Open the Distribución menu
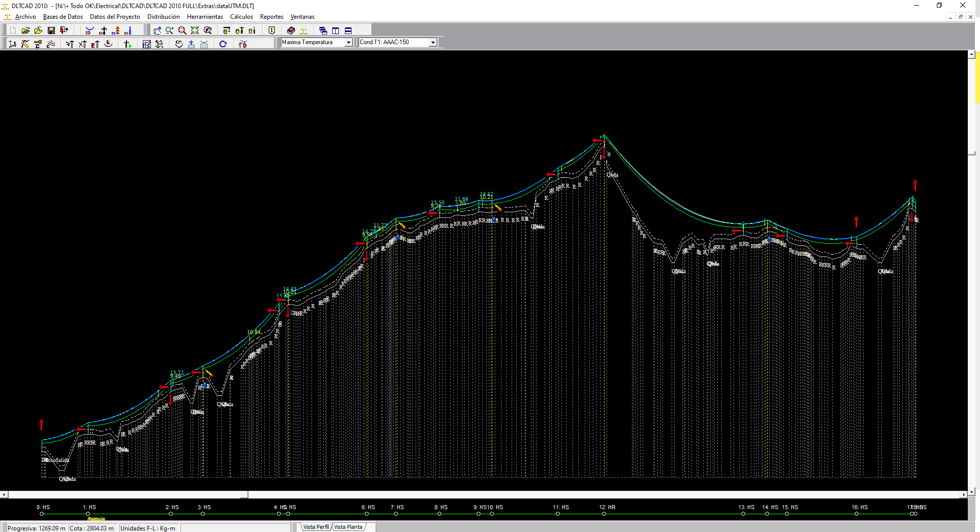This screenshot has width=980, height=532. pos(163,17)
